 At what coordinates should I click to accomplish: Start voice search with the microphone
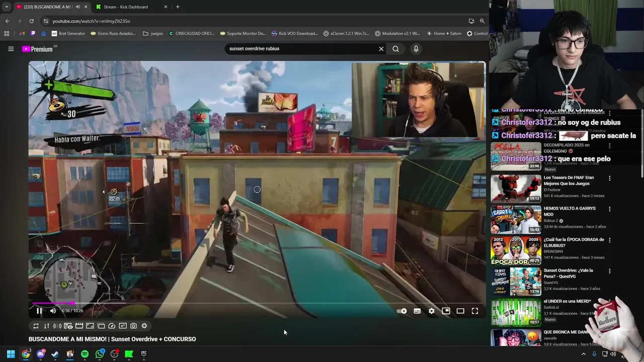click(x=416, y=49)
